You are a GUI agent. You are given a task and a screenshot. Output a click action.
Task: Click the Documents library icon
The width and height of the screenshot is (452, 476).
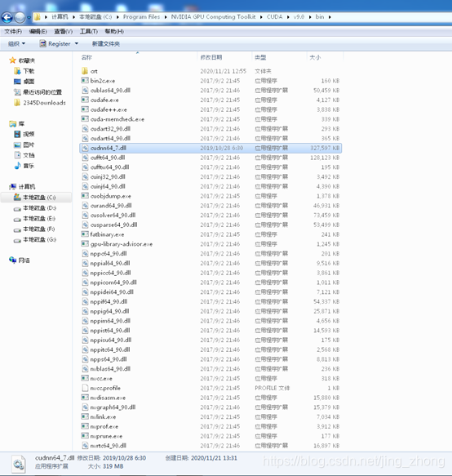(x=17, y=155)
